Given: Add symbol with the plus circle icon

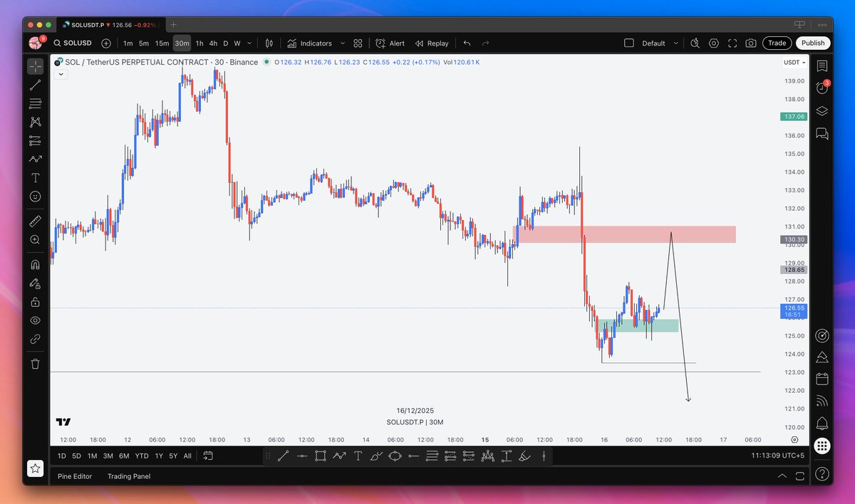Looking at the screenshot, I should pos(106,43).
